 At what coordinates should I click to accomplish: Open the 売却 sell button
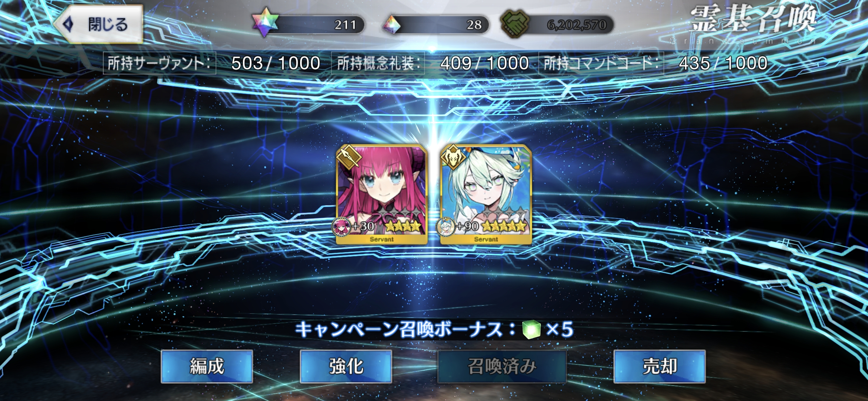660,366
